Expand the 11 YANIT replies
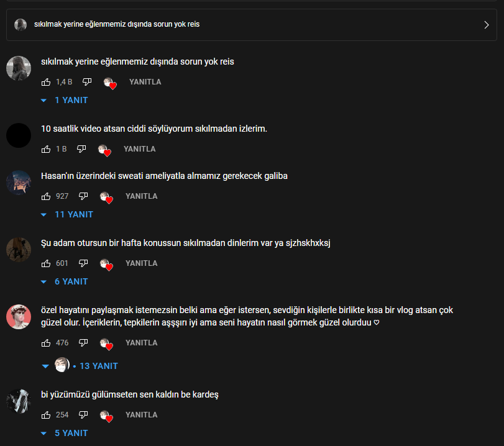The image size is (504, 446). [x=67, y=214]
